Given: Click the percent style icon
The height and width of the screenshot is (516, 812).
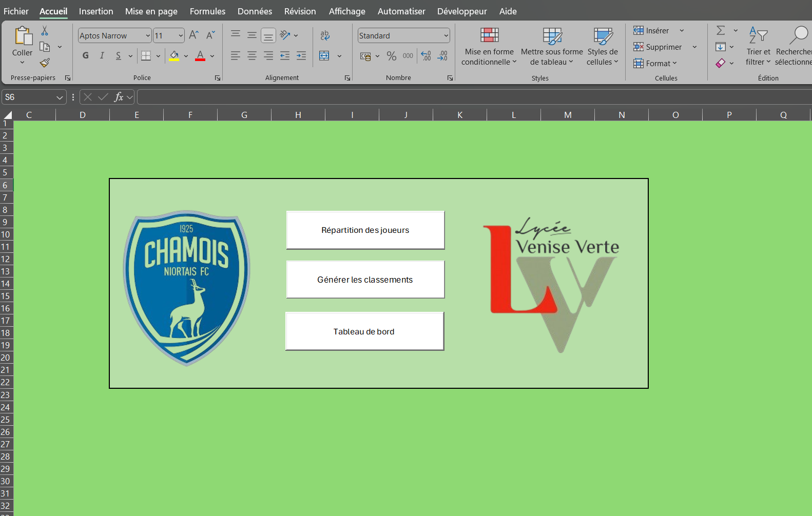Looking at the screenshot, I should (392, 56).
